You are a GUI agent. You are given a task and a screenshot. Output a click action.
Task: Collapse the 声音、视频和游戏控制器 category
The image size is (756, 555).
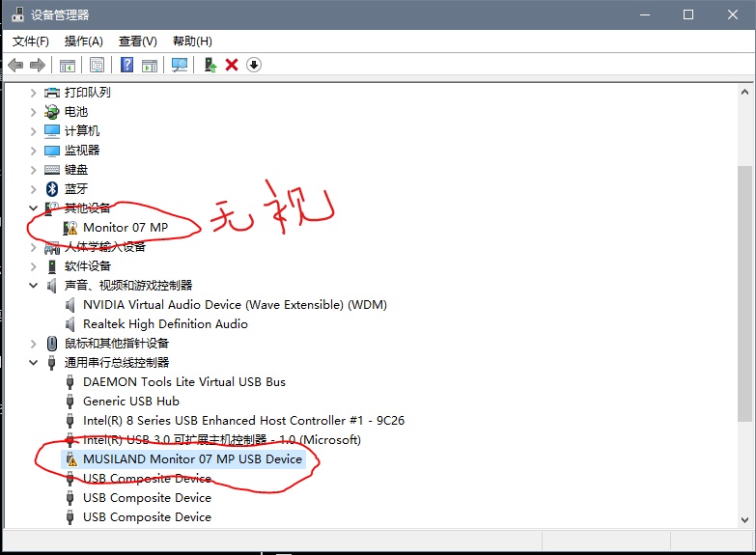coord(33,286)
